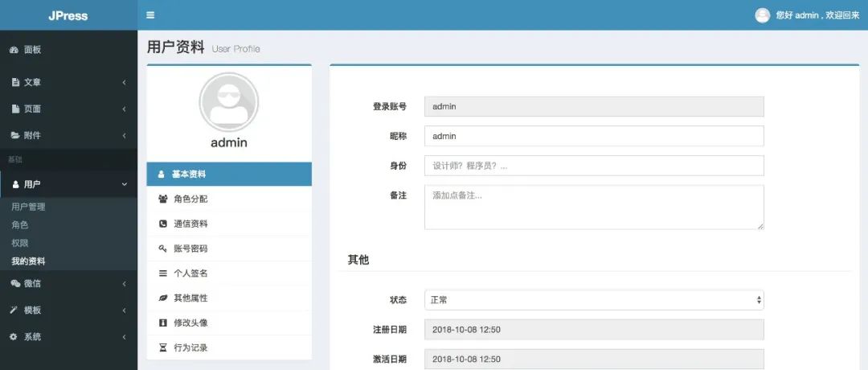Click the JPress logo title
Viewport: 868px width, 370px height.
[x=68, y=15]
